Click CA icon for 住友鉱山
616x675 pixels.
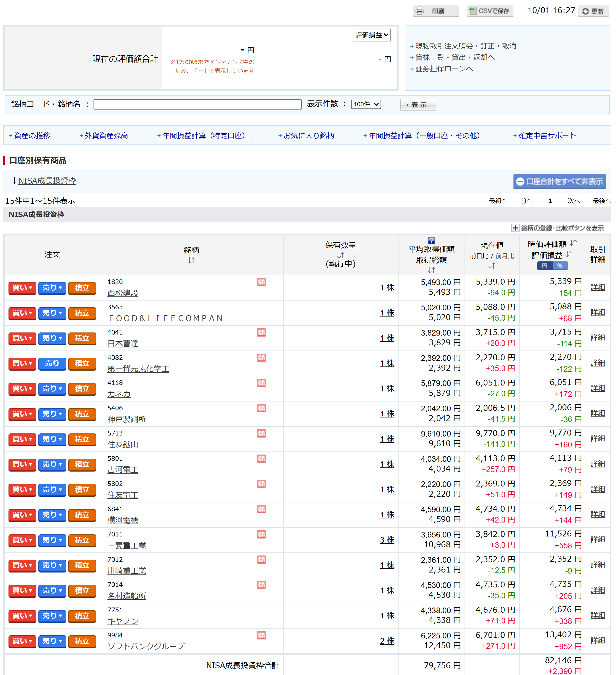pyautogui.click(x=261, y=434)
